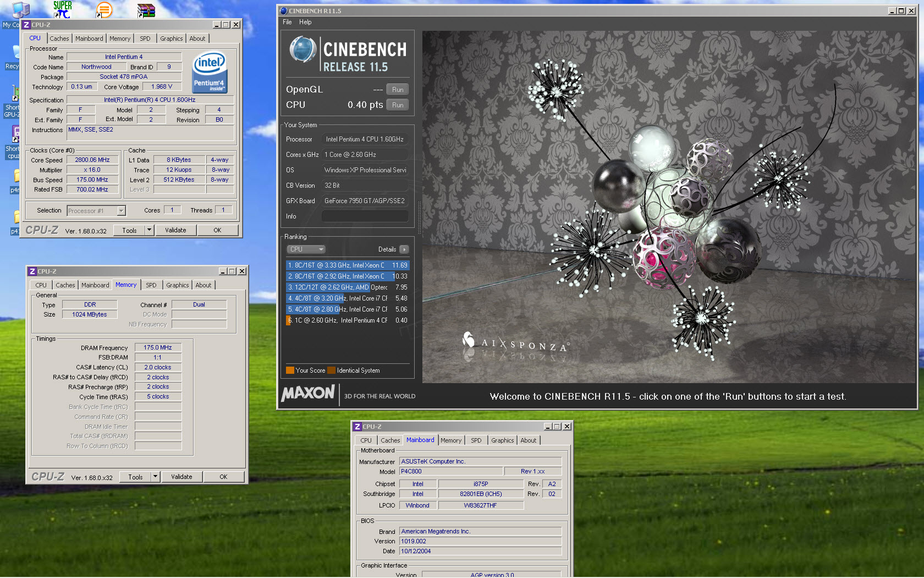Click the BIOS Date value 10/12/2004
This screenshot has height=578, width=924.
tap(480, 551)
